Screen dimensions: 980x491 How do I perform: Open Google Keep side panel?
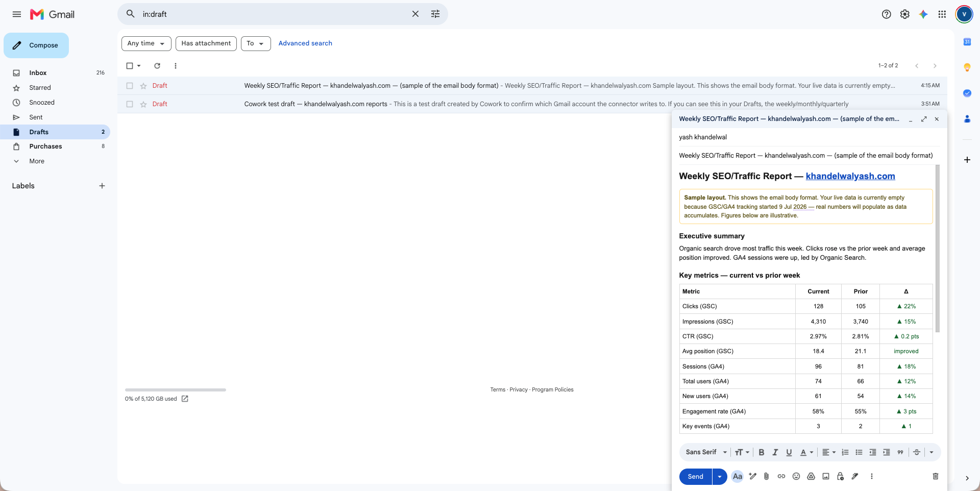point(967,67)
